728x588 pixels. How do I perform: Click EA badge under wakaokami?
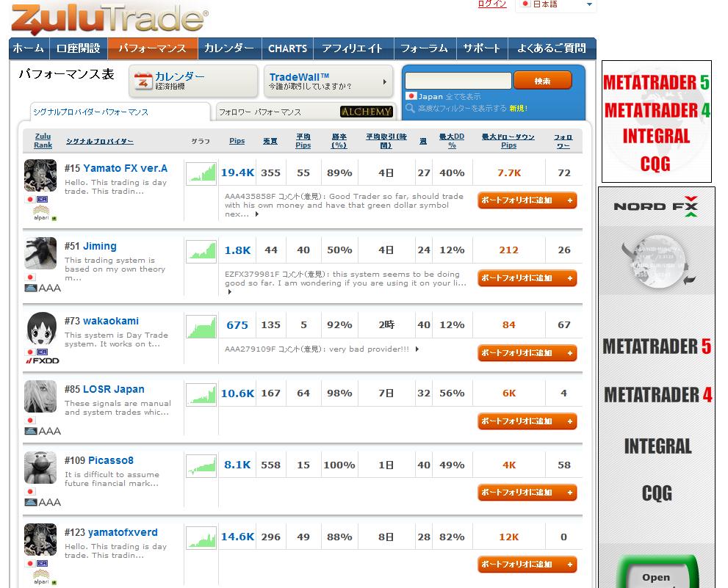[42, 352]
